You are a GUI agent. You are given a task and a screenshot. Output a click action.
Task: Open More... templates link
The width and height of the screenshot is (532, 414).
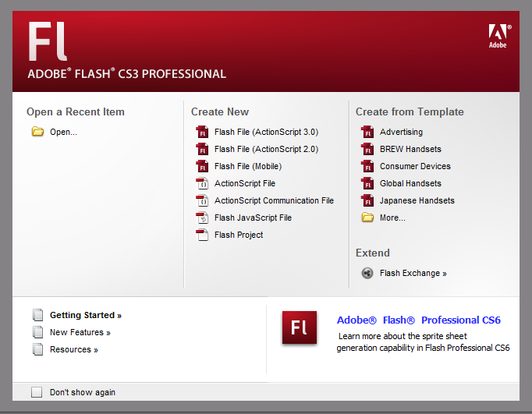click(392, 218)
